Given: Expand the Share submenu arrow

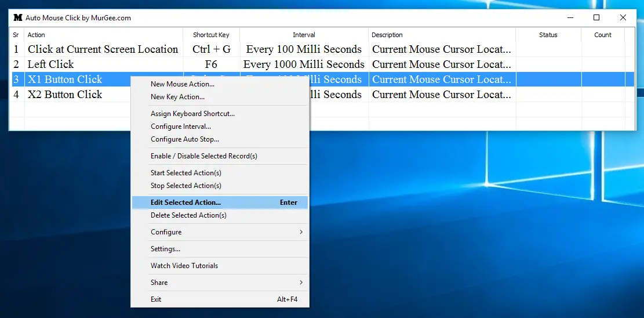Looking at the screenshot, I should [x=301, y=283].
